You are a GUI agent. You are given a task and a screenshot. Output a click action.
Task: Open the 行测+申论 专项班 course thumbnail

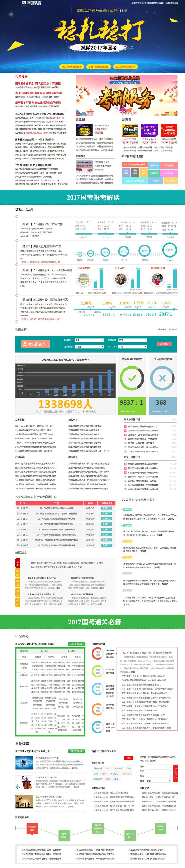point(169,130)
